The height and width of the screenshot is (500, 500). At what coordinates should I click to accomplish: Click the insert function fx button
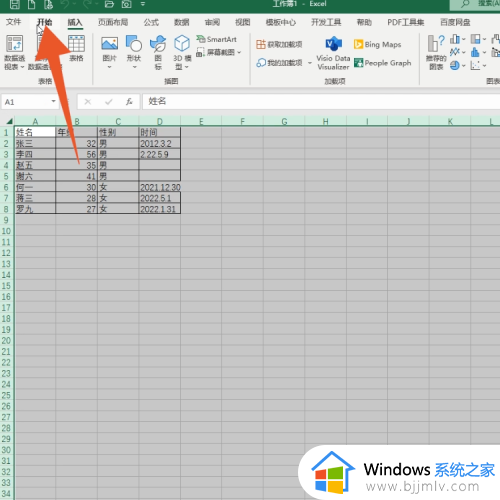[129, 101]
